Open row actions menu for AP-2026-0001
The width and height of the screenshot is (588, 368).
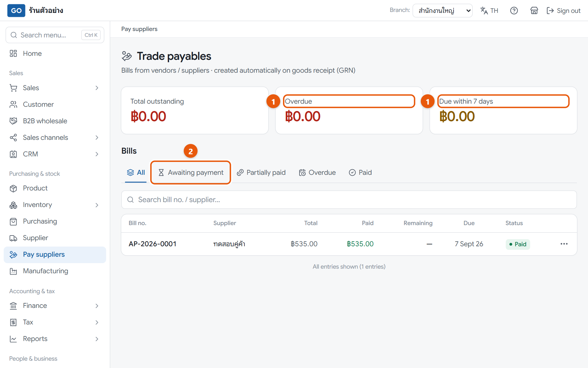564,244
